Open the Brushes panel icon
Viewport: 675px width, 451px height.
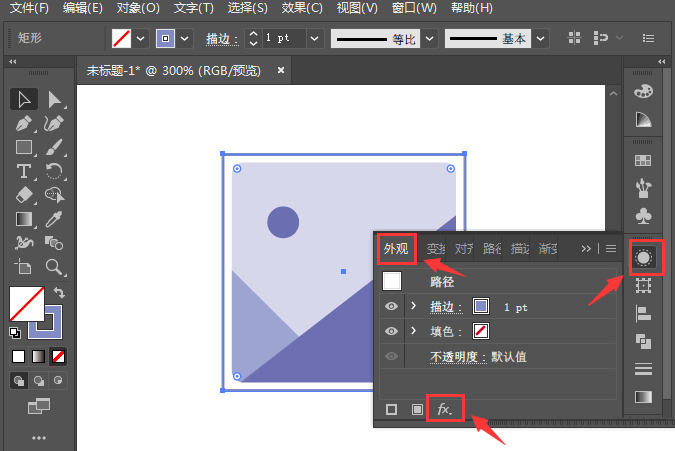(x=643, y=188)
